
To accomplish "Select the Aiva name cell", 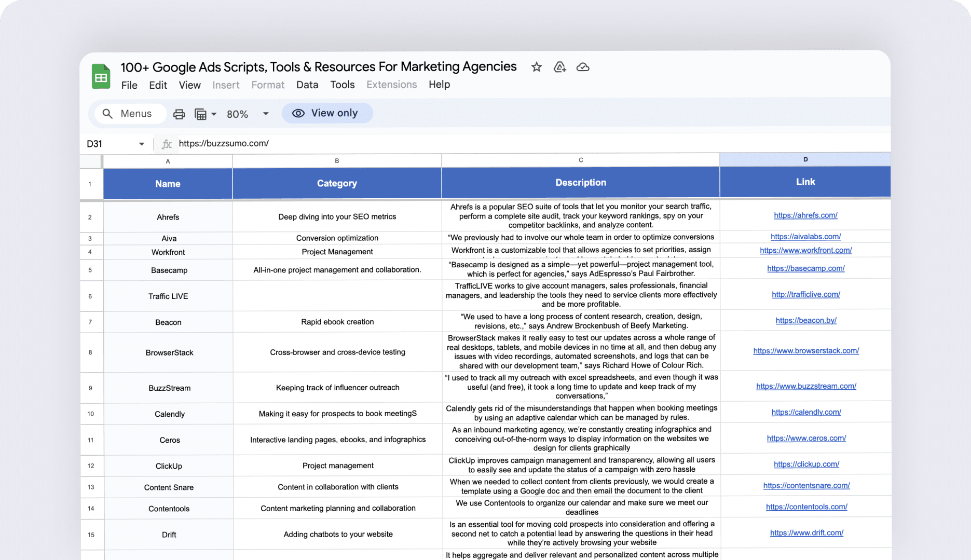I will (168, 238).
